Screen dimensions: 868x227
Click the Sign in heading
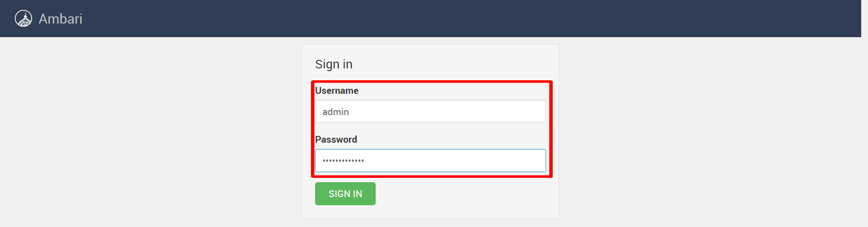click(334, 64)
